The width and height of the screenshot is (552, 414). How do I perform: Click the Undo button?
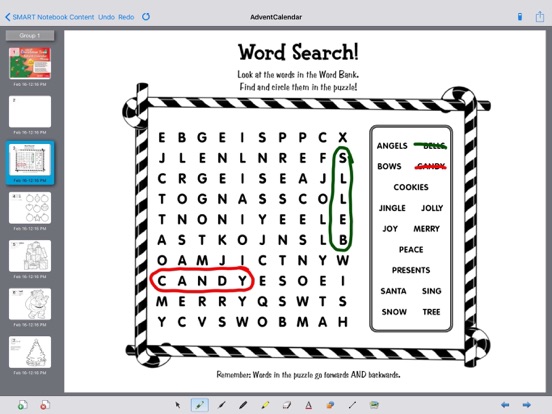106,17
